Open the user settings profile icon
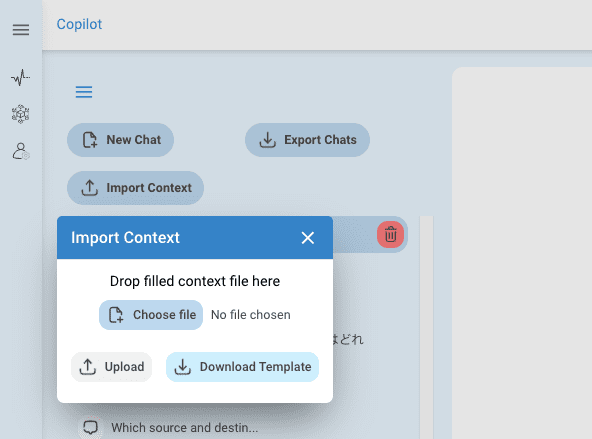The height and width of the screenshot is (439, 592). pyautogui.click(x=21, y=151)
